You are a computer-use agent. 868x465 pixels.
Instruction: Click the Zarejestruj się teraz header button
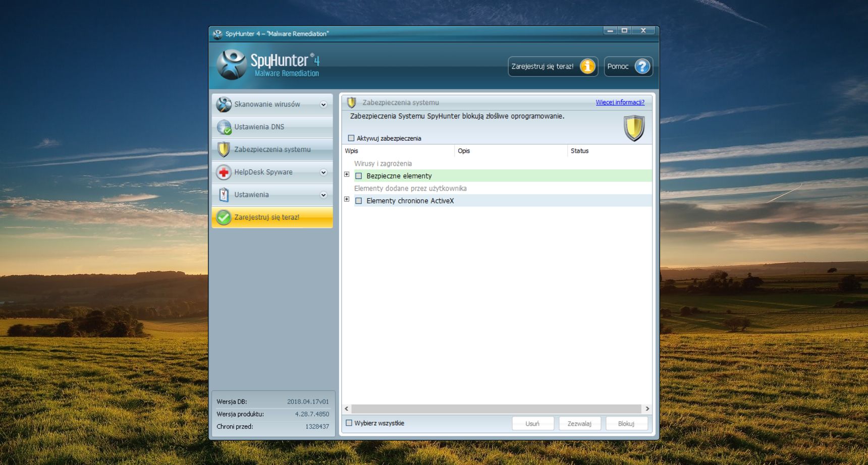(x=553, y=67)
